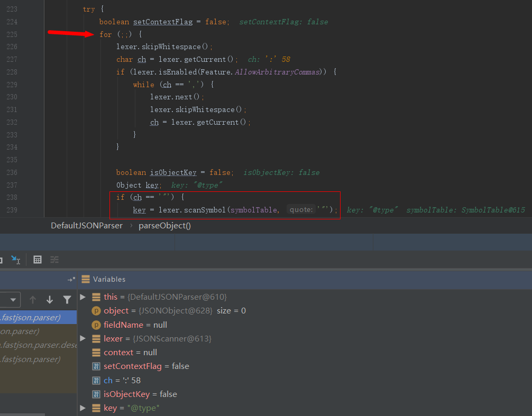Image resolution: width=532 pixels, height=416 pixels.
Task: Click the Variables panel header icon
Action: [86, 279]
